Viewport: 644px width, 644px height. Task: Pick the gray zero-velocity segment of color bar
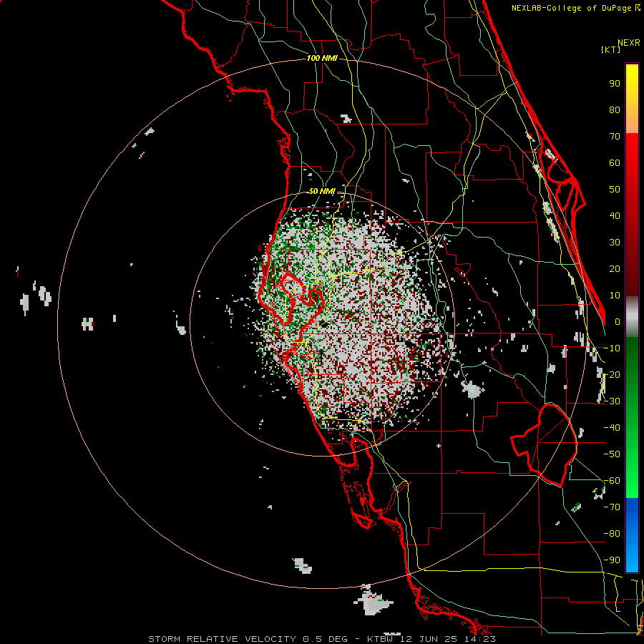632,317
